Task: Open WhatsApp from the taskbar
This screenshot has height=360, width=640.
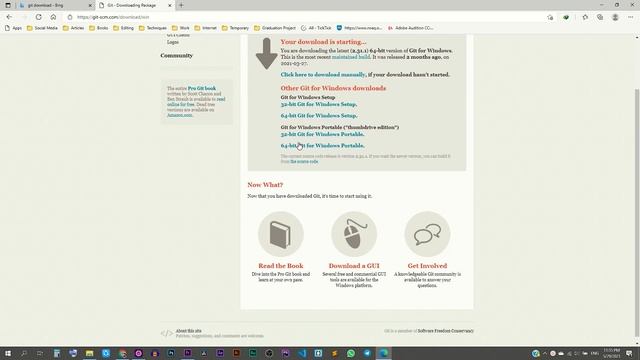Action: pyautogui.click(x=351, y=353)
